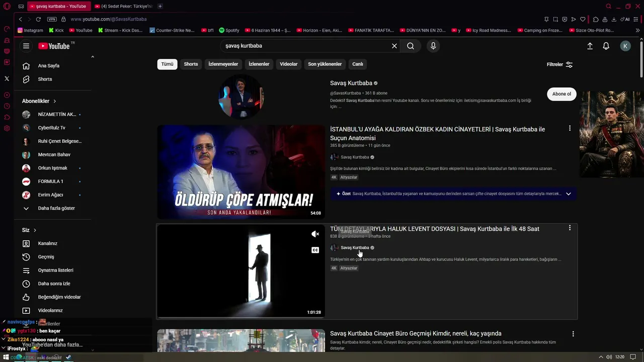
Task: Reload the page with the refresh icon
Action: coord(38,19)
